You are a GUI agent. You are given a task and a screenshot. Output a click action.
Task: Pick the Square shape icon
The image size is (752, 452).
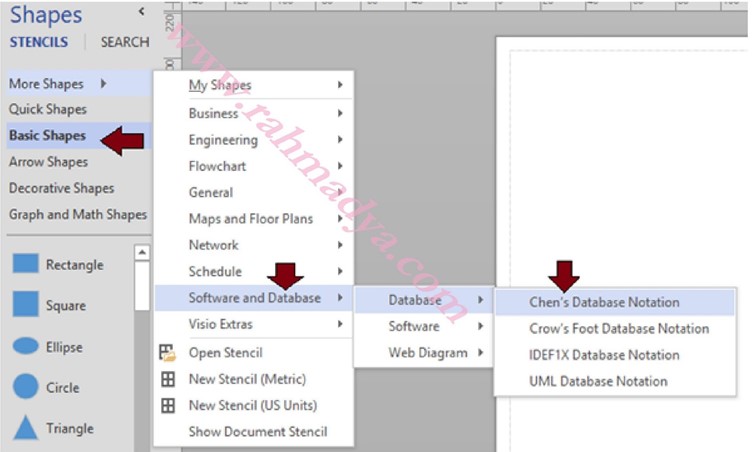tap(24, 305)
